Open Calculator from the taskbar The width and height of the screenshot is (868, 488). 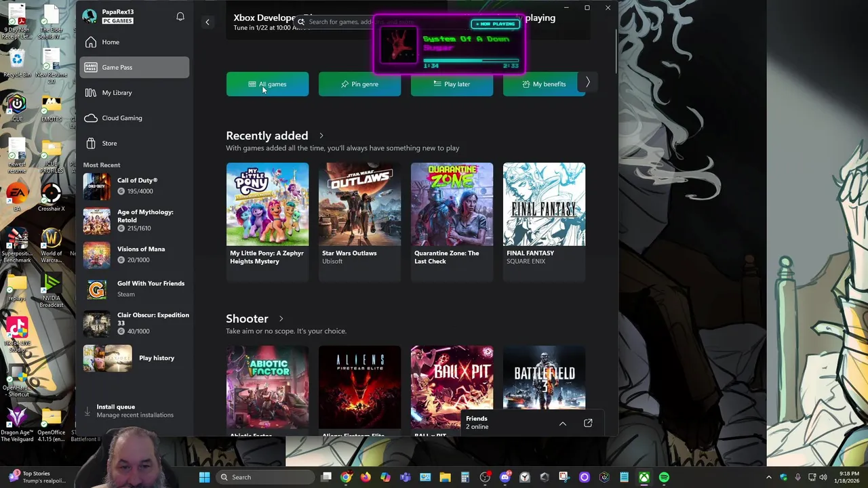click(x=465, y=477)
